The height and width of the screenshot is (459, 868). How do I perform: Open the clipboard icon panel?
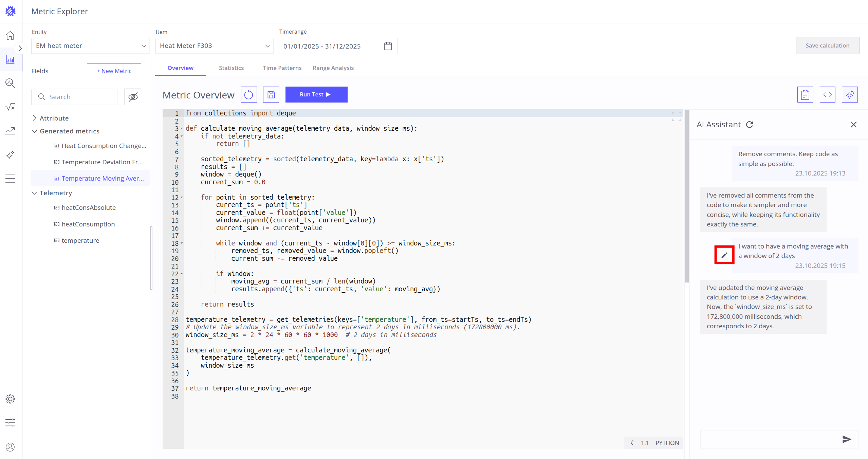pos(805,95)
